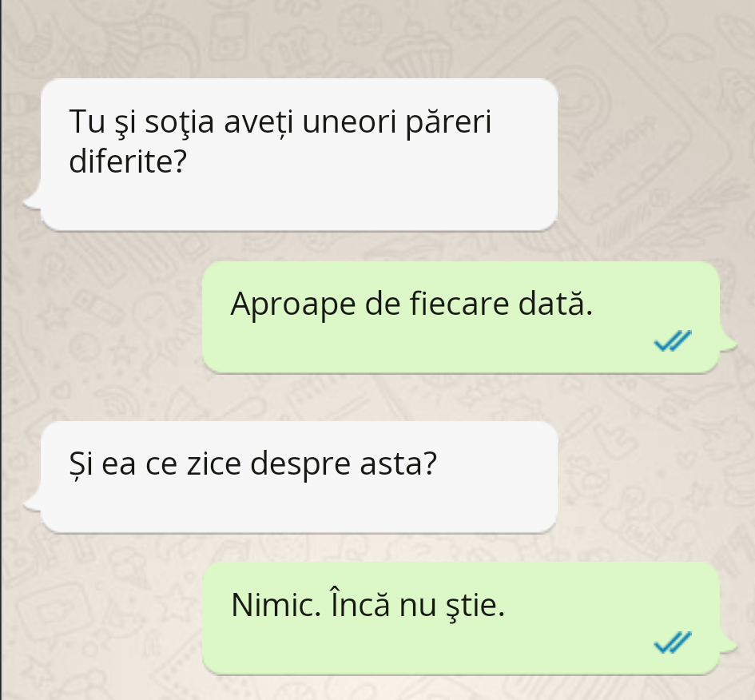Viewport: 755px width, 700px height.
Task: Click the star doodle on the left wallpaper
Action: pyautogui.click(x=123, y=349)
